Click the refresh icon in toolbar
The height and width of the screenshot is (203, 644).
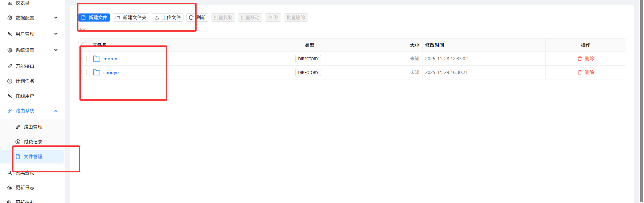191,18
